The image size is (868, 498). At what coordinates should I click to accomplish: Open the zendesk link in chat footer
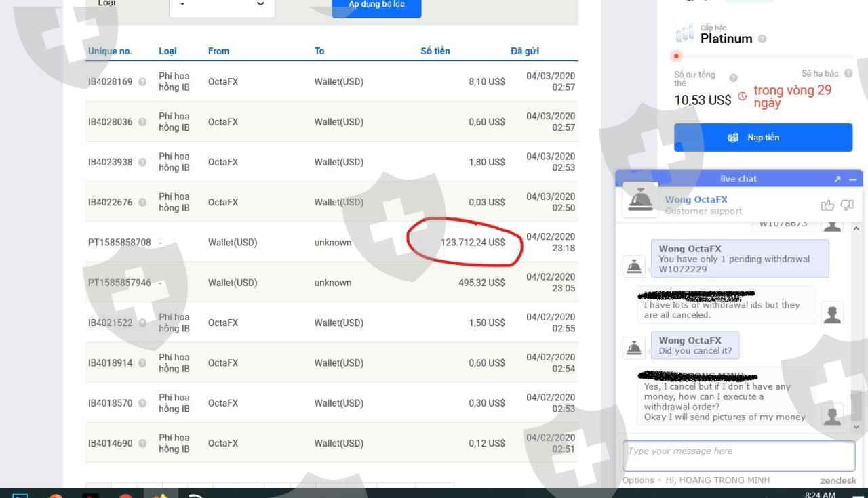click(837, 480)
